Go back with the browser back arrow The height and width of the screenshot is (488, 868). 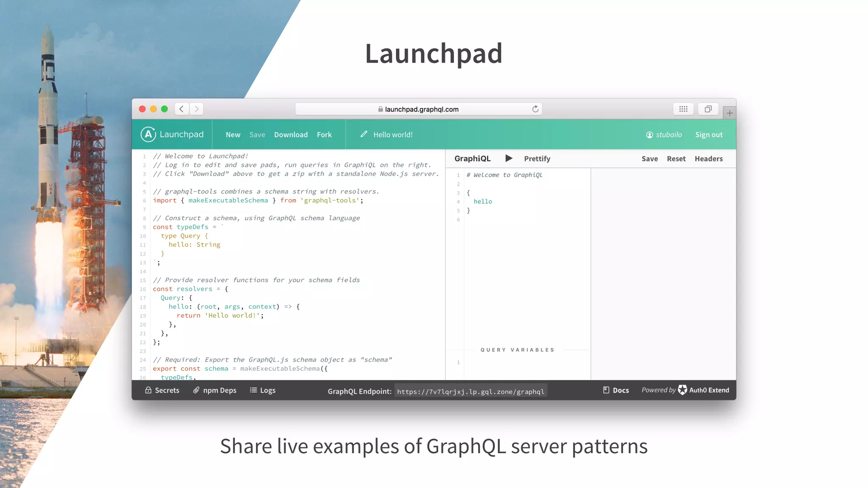(181, 109)
